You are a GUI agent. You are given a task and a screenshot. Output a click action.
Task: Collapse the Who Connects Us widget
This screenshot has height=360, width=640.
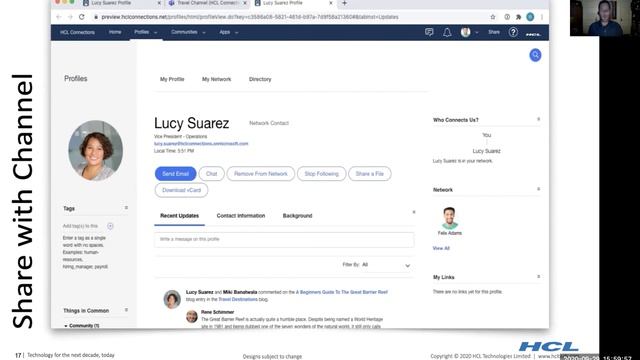click(x=538, y=120)
